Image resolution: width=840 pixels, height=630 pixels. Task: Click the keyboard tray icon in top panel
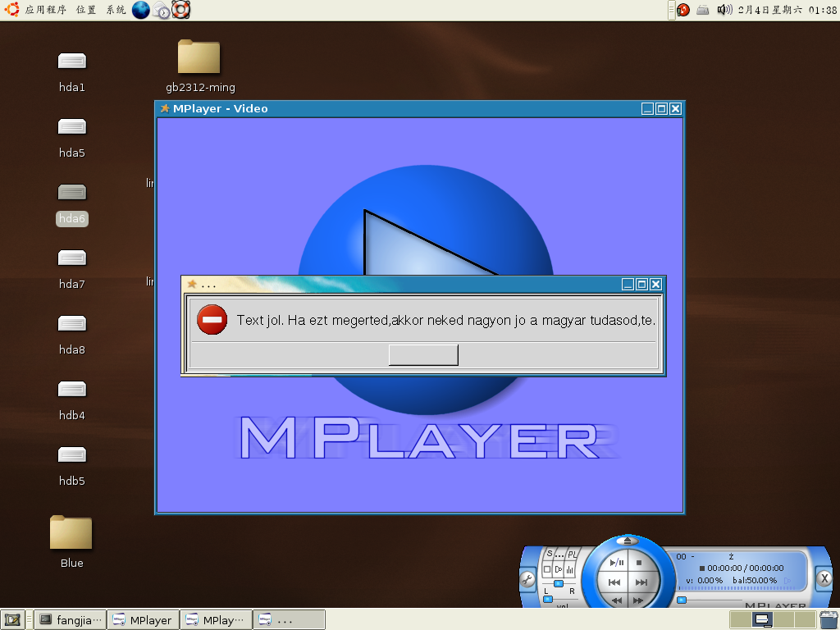(703, 10)
